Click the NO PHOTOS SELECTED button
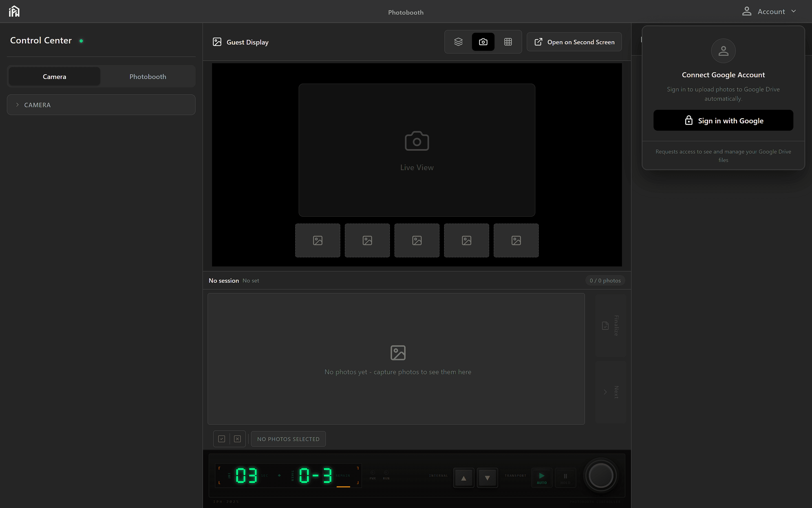 click(288, 439)
